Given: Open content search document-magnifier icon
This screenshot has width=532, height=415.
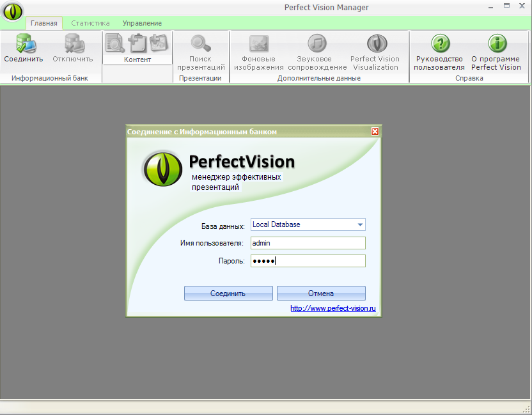Looking at the screenshot, I should (x=115, y=43).
